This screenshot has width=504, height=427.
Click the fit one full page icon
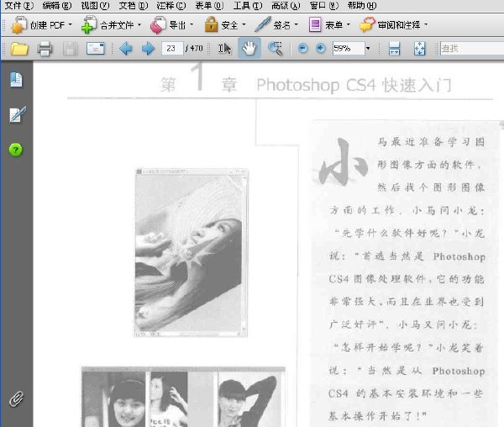(x=419, y=49)
